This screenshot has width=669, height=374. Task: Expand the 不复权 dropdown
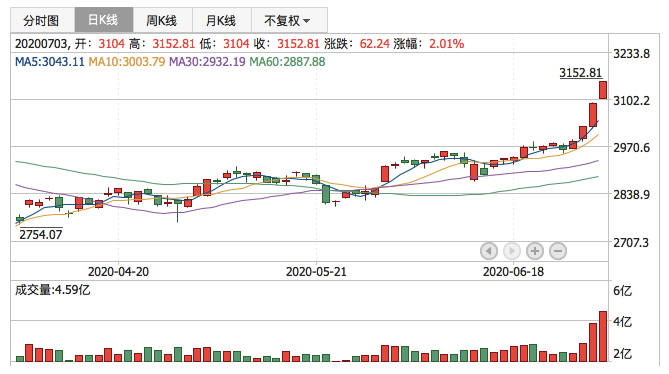[x=289, y=20]
